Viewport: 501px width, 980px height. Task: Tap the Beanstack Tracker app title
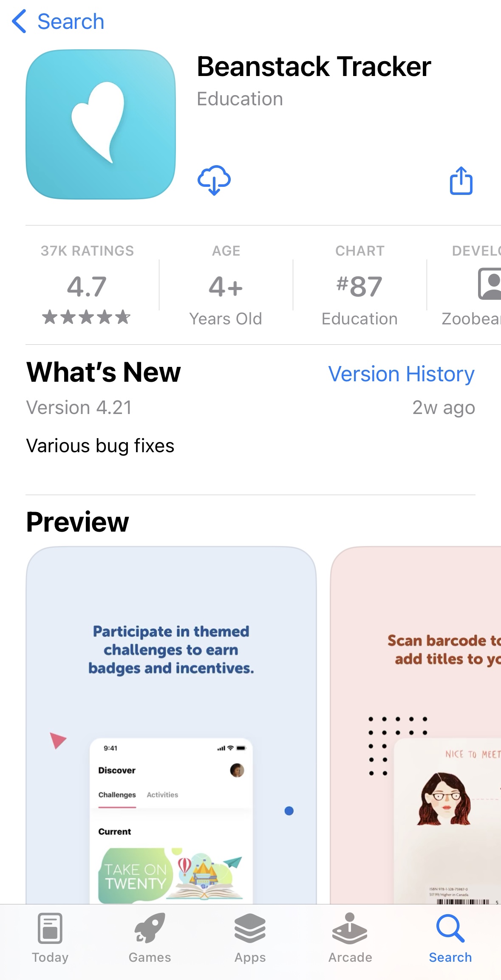(314, 67)
